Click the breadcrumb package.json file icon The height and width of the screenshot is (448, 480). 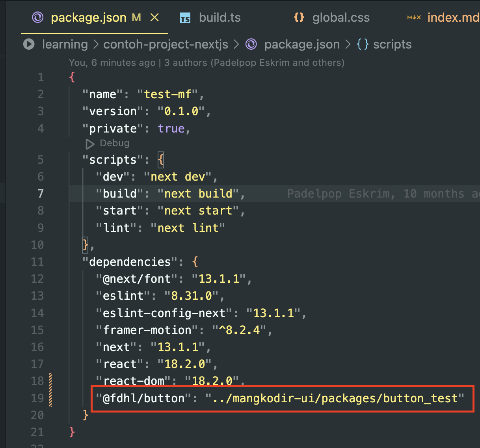point(251,44)
